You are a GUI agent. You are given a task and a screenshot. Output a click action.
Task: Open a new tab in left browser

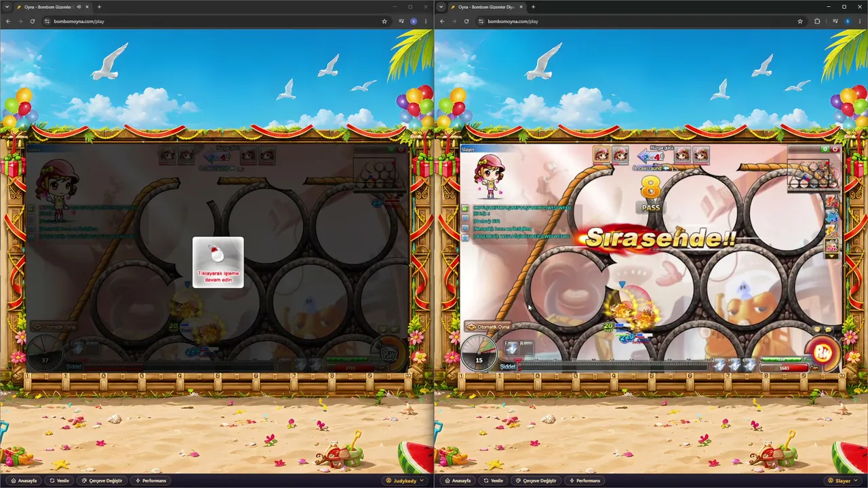99,7
